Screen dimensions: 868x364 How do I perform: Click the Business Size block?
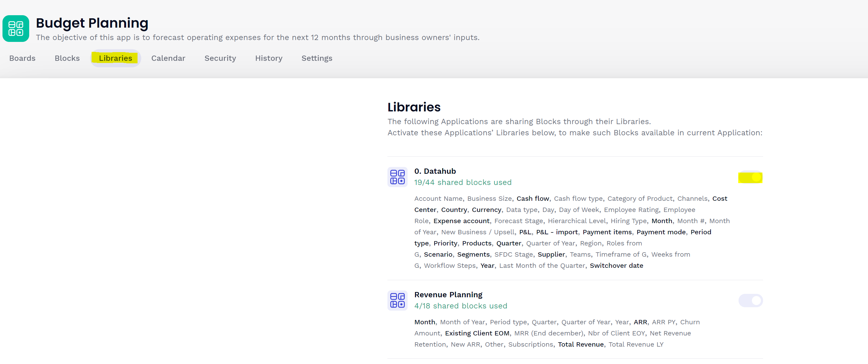[489, 199]
